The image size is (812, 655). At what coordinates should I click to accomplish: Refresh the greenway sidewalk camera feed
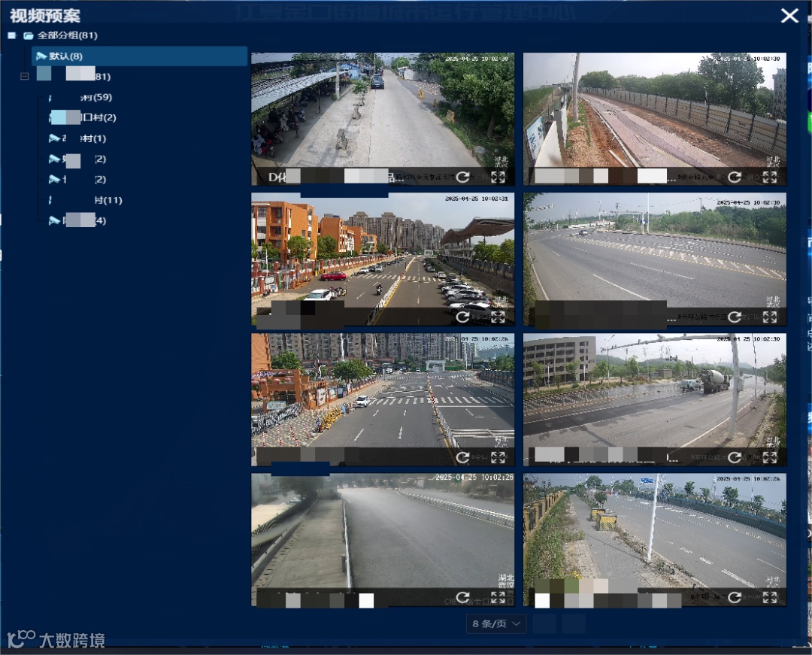(x=735, y=597)
